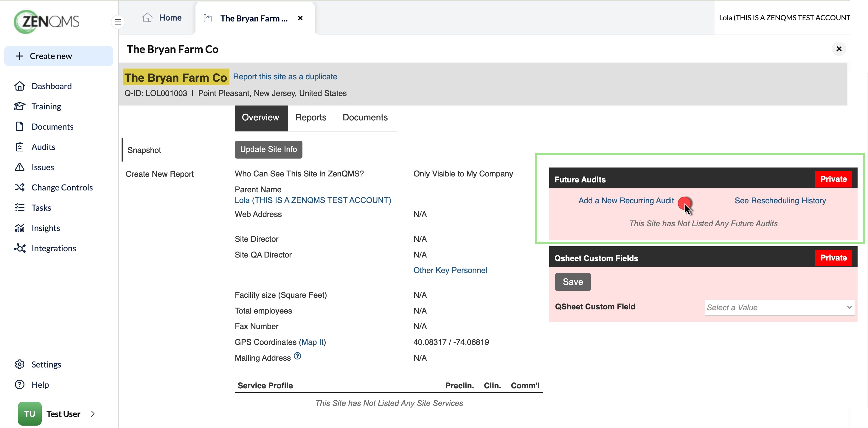Switch to the Home tab
This screenshot has width=868, height=428.
click(x=162, y=18)
